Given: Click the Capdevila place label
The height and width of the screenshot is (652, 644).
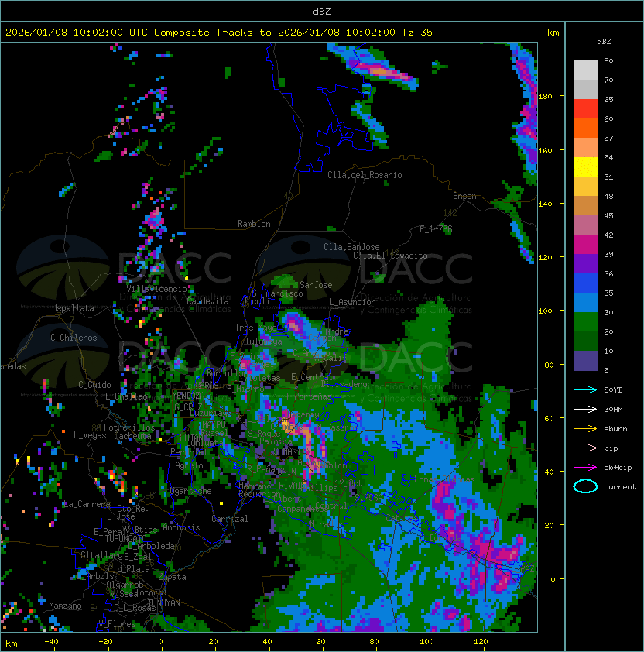Looking at the screenshot, I should 208,301.
